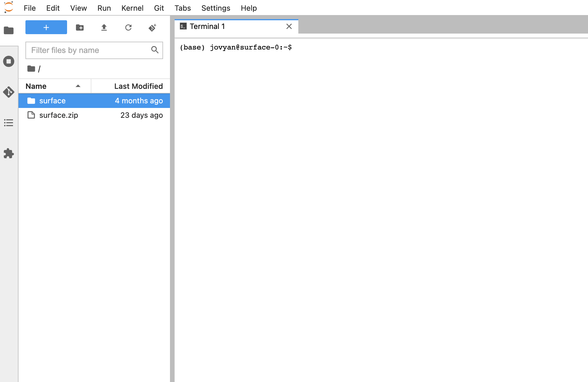Image resolution: width=588 pixels, height=382 pixels.
Task: Show the Table of Contents panel
Action: (x=9, y=123)
